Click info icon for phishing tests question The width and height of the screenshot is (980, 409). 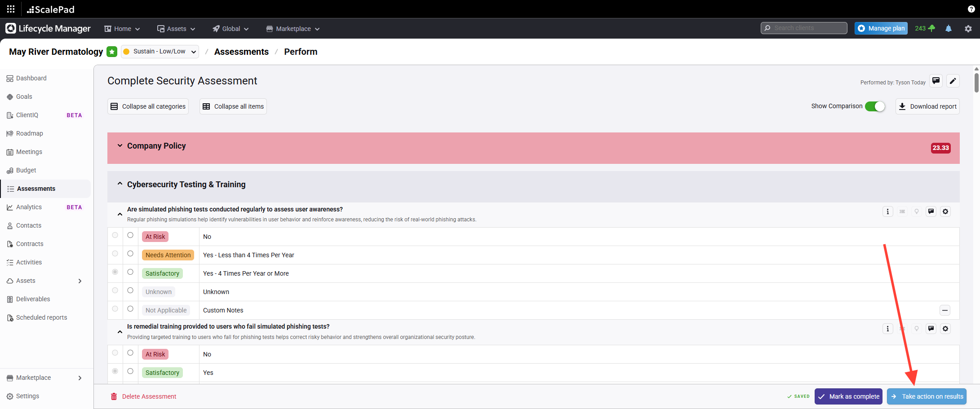887,211
